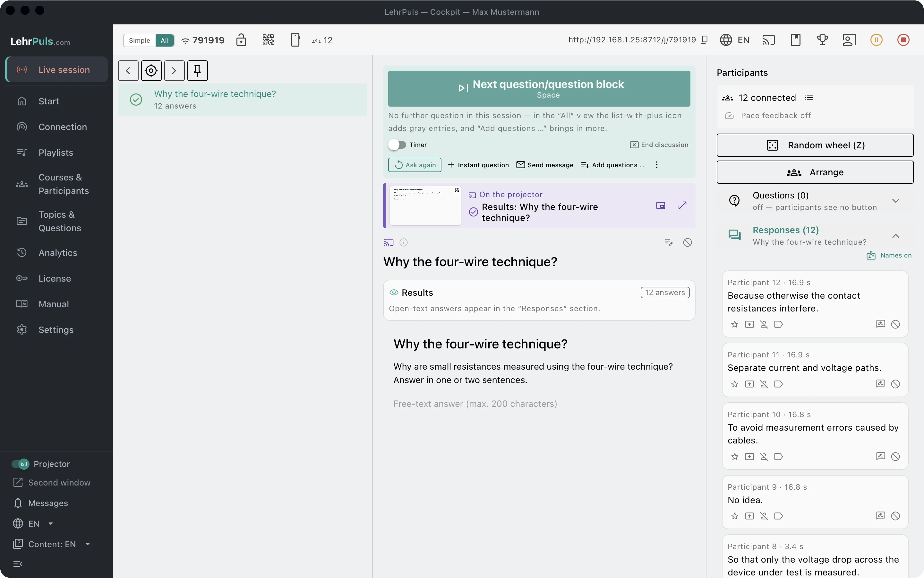
Task: Open the Content: EN dropdown
Action: (52, 544)
